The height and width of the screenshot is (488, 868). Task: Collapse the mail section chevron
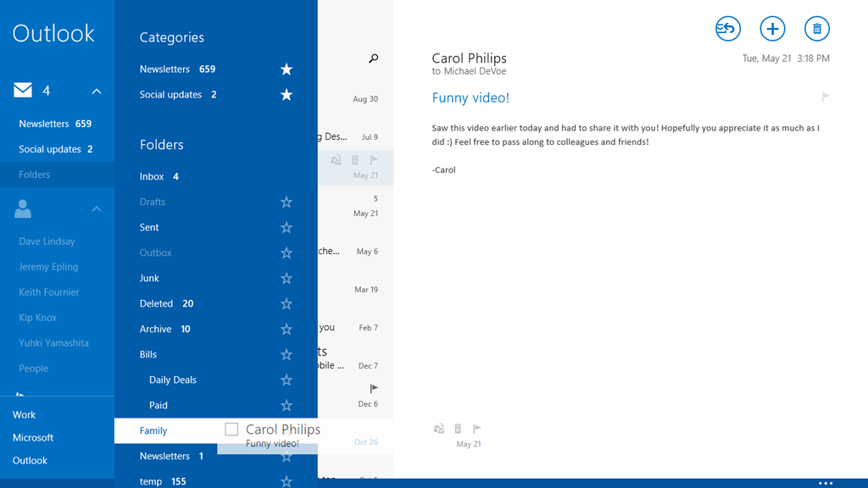click(x=97, y=91)
